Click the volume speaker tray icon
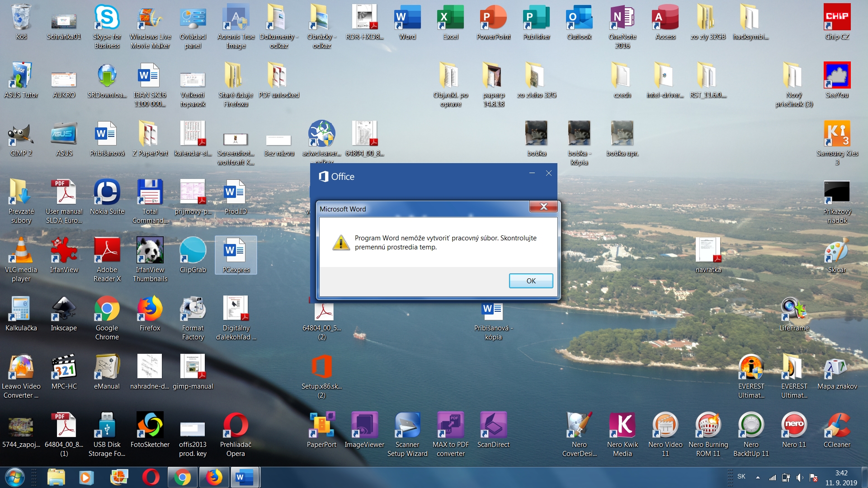 [799, 477]
